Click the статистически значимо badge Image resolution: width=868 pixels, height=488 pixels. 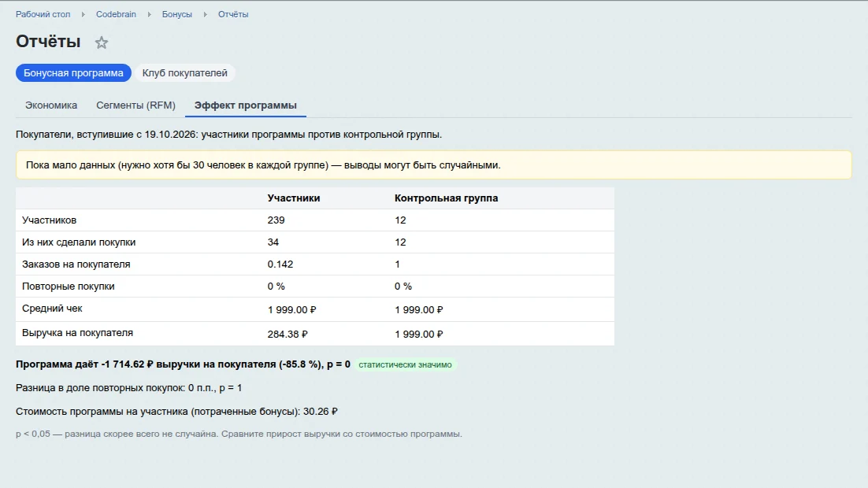[x=405, y=364]
